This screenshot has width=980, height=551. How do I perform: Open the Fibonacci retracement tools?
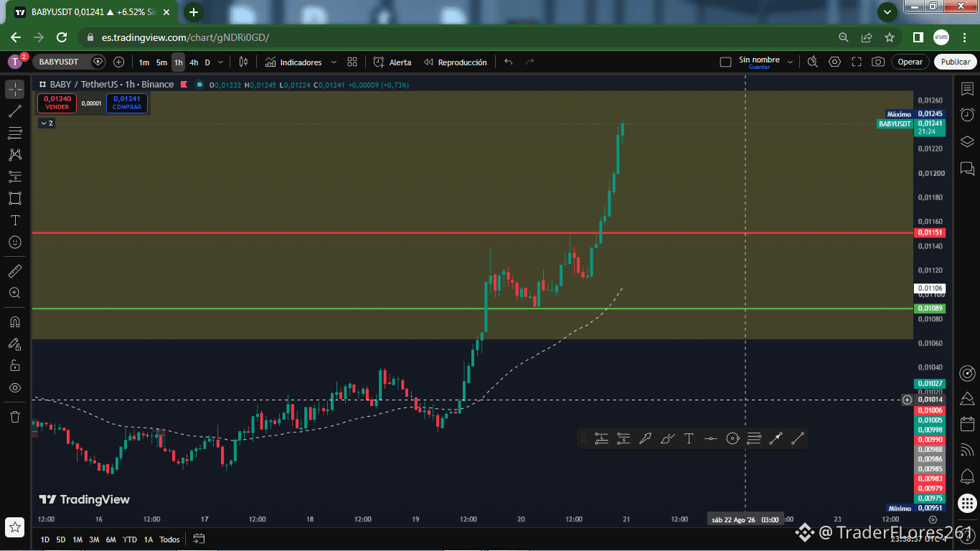15,133
